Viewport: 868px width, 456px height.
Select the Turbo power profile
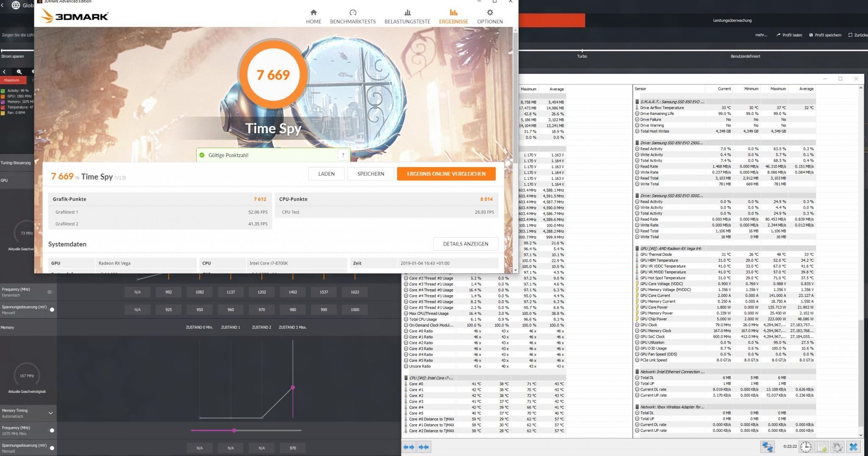582,56
